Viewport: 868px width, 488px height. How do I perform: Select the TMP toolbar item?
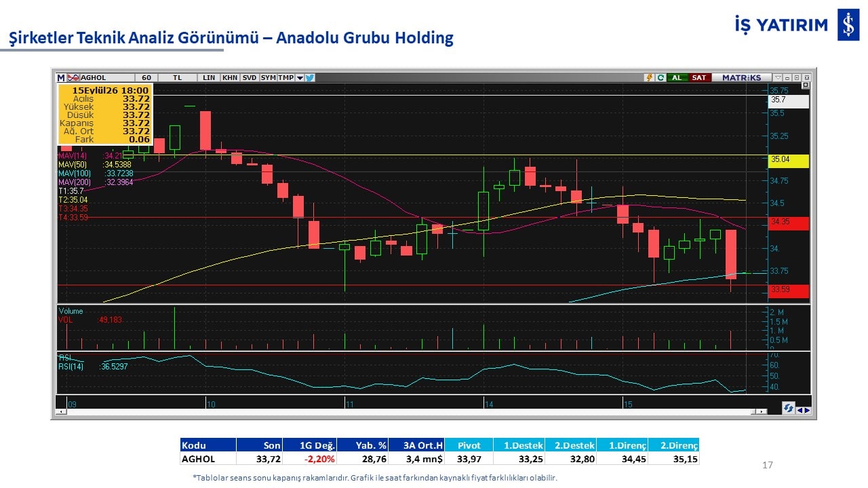click(x=285, y=77)
